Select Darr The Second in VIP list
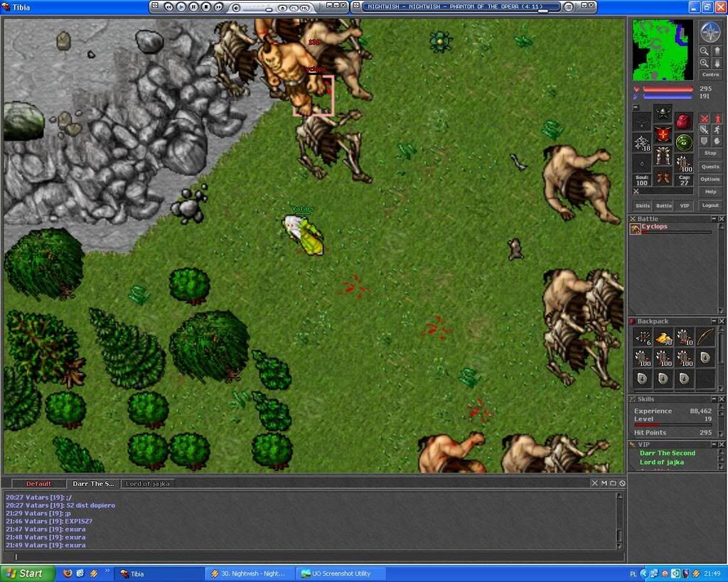This screenshot has width=728, height=582. pyautogui.click(x=667, y=453)
